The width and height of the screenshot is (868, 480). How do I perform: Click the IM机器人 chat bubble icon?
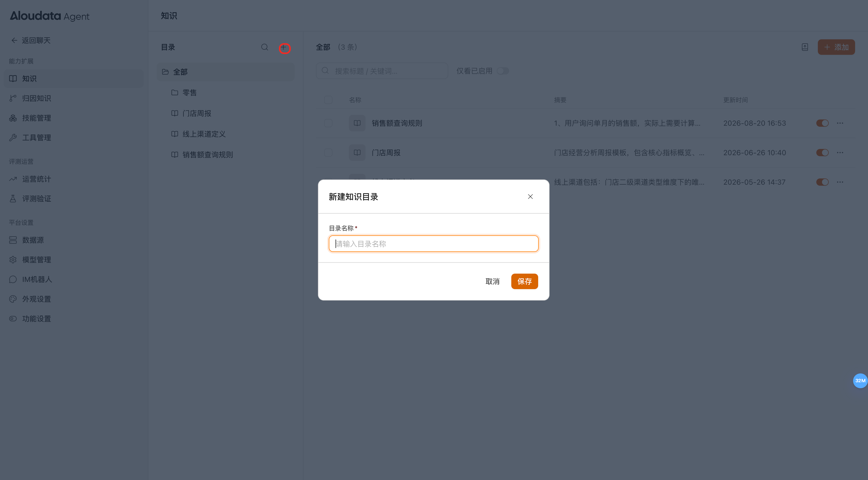(x=13, y=279)
